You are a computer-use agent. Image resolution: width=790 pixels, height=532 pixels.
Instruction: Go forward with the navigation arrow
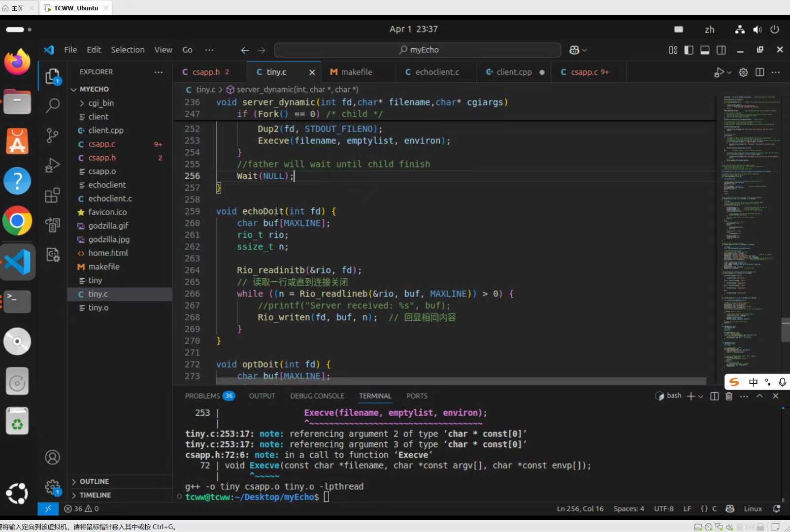coord(262,50)
